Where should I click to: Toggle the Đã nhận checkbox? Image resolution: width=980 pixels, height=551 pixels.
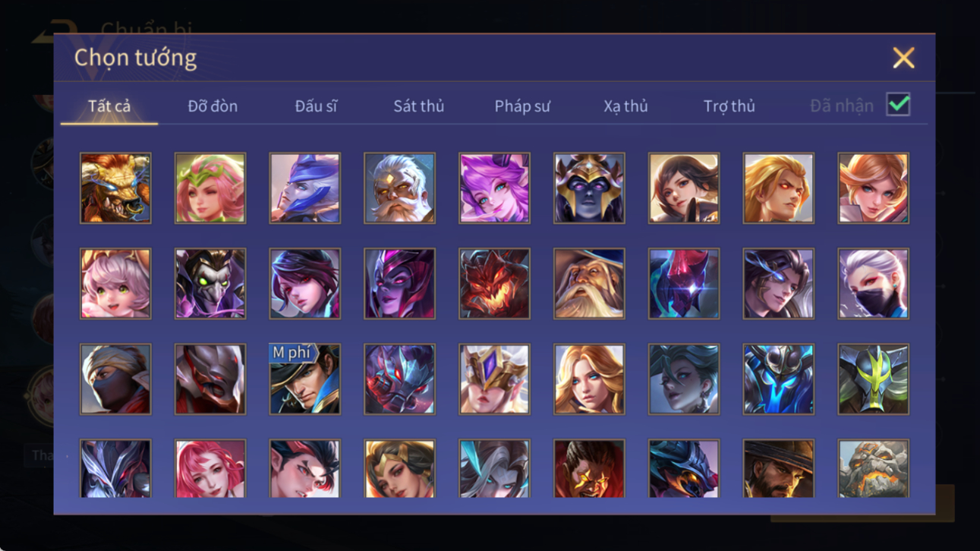(898, 105)
